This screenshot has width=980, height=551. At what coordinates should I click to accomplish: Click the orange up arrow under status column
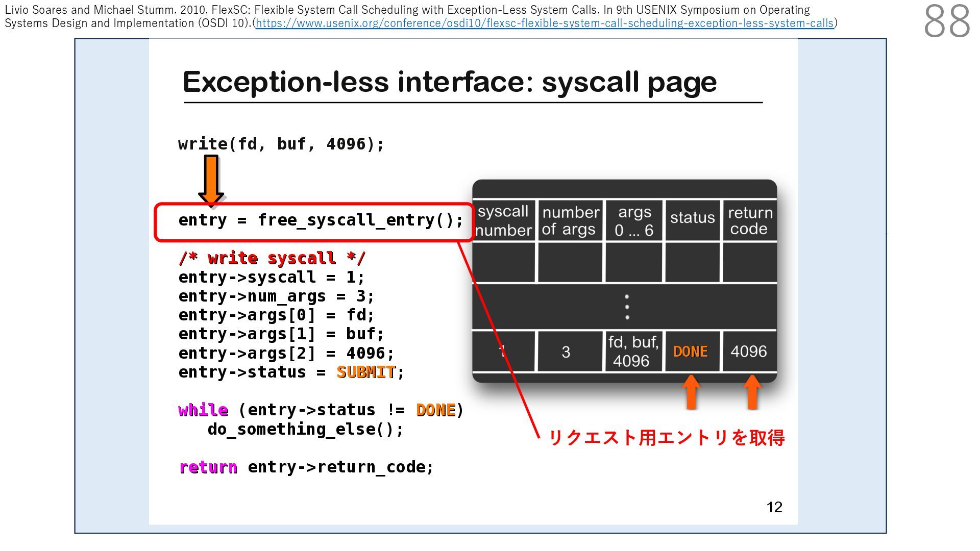pyautogui.click(x=691, y=392)
